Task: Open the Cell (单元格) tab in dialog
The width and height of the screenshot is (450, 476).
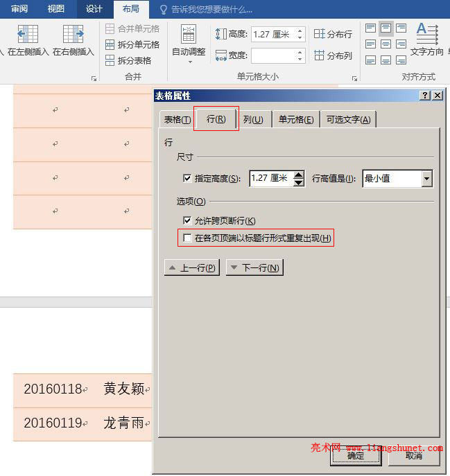Action: pyautogui.click(x=296, y=120)
